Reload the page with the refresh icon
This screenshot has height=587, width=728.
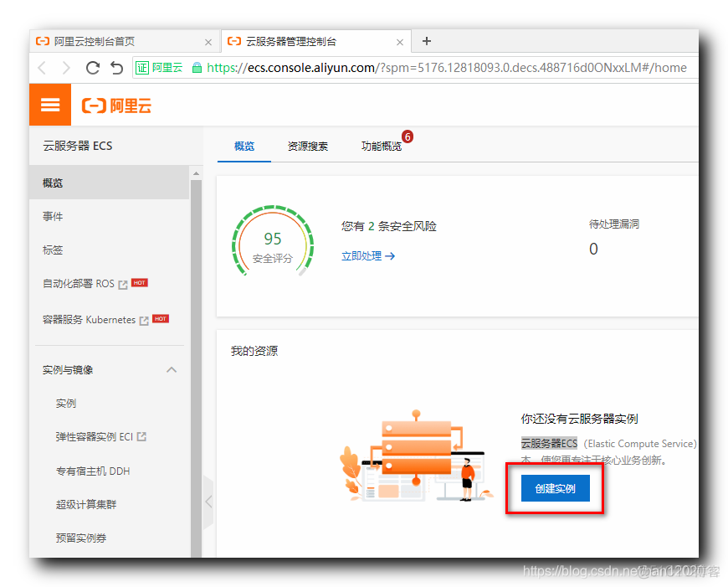(x=93, y=68)
